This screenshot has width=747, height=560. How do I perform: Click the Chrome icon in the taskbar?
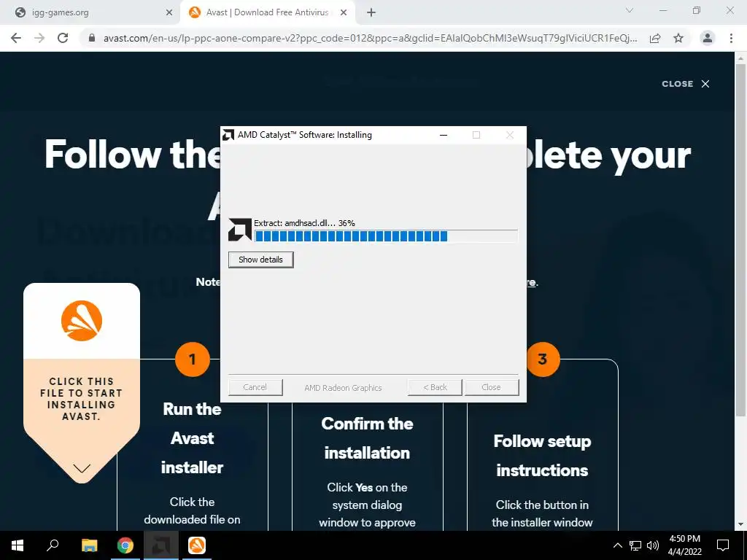(x=125, y=545)
